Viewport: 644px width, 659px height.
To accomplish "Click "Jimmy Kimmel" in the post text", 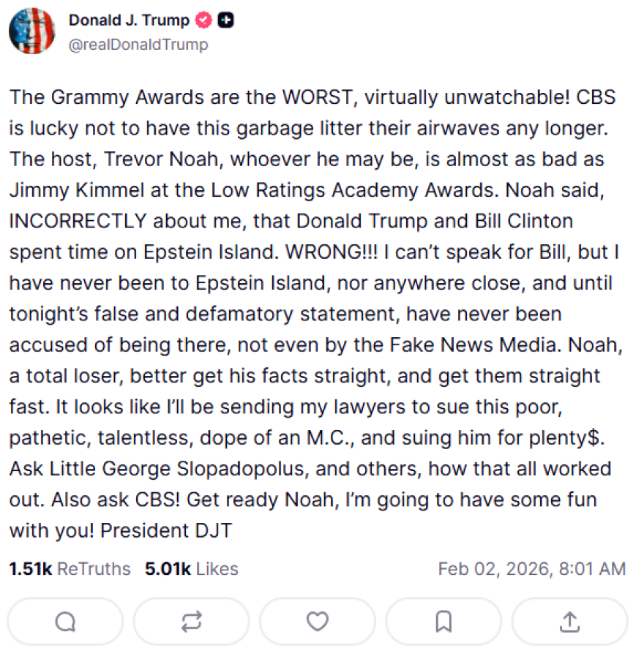I will 60,189.
